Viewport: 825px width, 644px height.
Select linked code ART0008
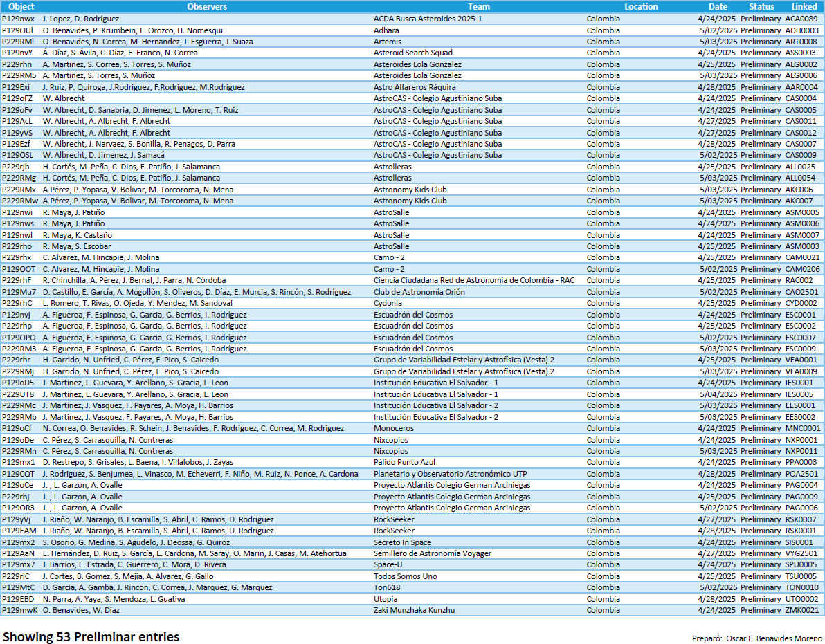(801, 42)
